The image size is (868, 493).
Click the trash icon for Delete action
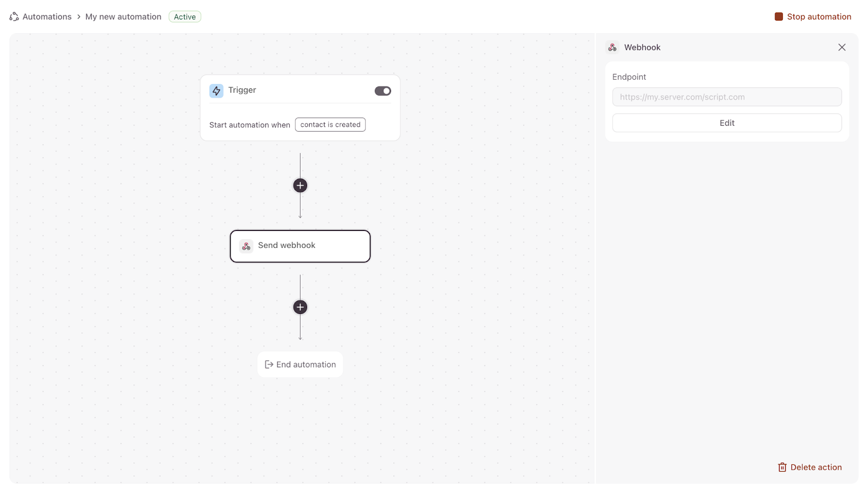pyautogui.click(x=782, y=468)
